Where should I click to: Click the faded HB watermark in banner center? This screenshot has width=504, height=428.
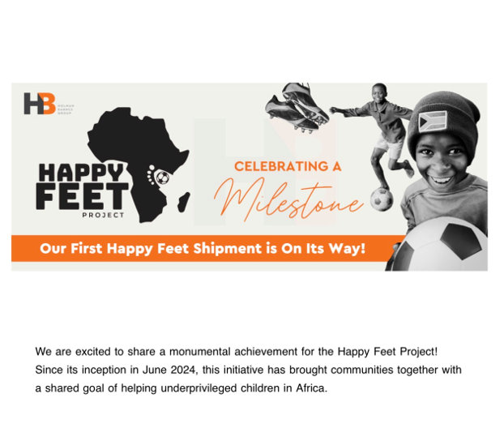tap(265, 170)
